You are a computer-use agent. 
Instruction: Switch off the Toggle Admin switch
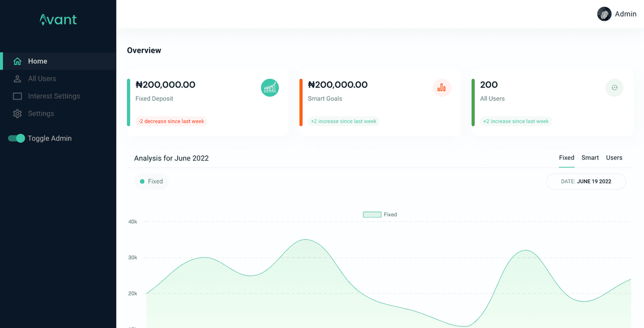click(17, 139)
